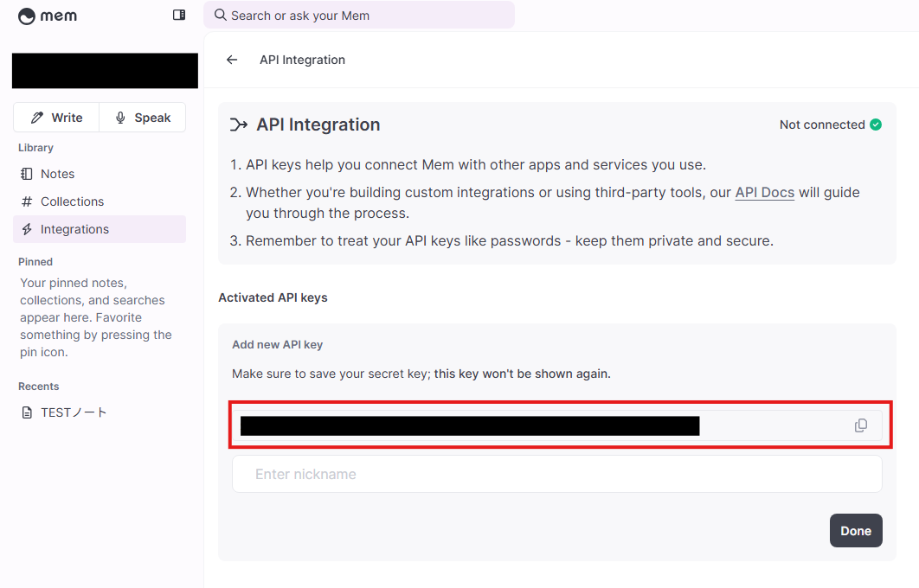Click the Done button
Image resolution: width=919 pixels, height=588 pixels.
point(856,531)
